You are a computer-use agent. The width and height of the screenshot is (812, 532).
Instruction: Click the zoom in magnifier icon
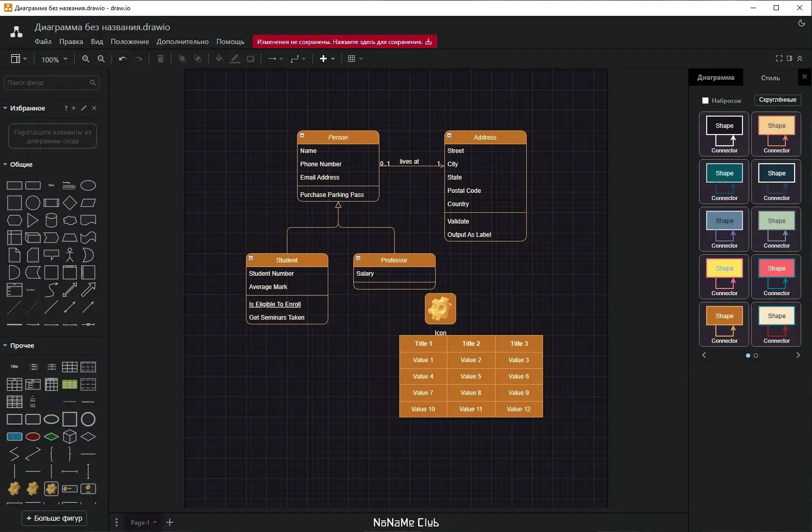pyautogui.click(x=86, y=59)
